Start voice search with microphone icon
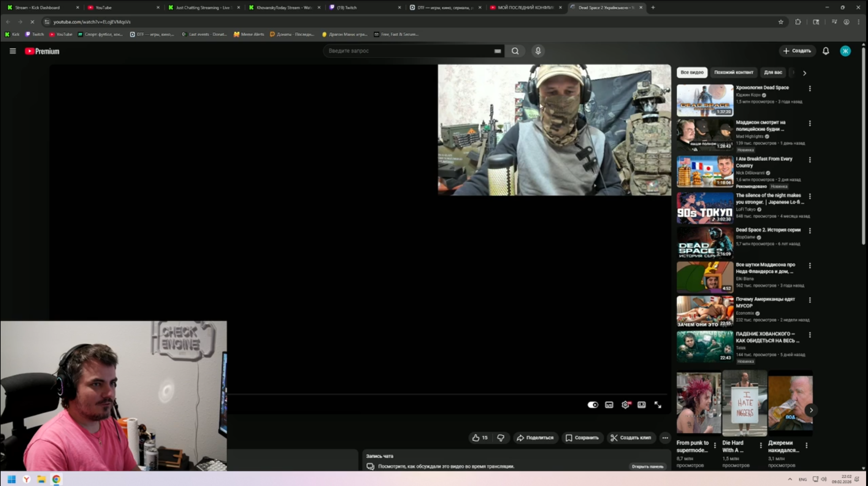868x486 pixels. click(538, 51)
